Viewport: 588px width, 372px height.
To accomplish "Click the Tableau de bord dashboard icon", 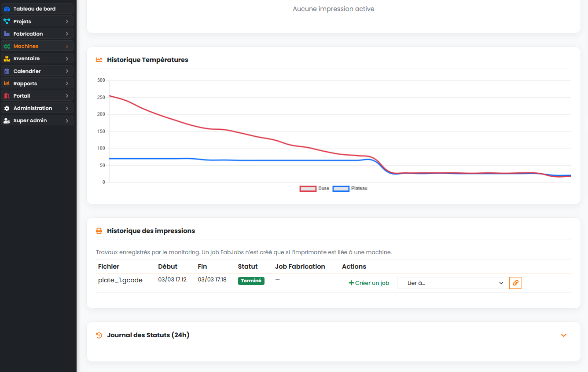I will (x=7, y=8).
